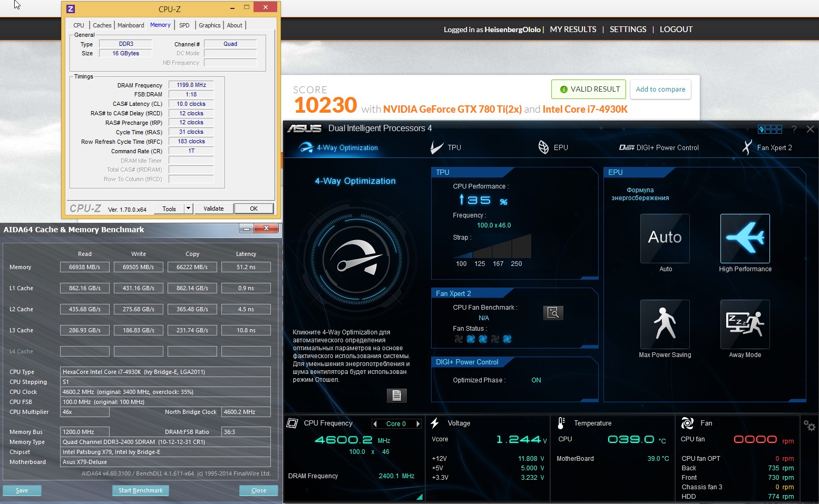Open the Tools dropdown arrow in CPU-Z
The image size is (819, 504).
tap(188, 209)
